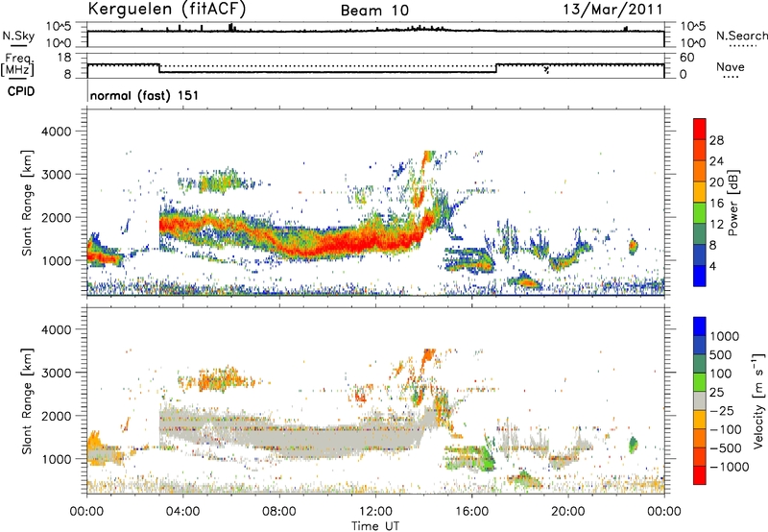Viewport: 768px width, 532px height.
Task: Click the "500" label on velocity colorbar
Action: pyautogui.click(x=720, y=355)
